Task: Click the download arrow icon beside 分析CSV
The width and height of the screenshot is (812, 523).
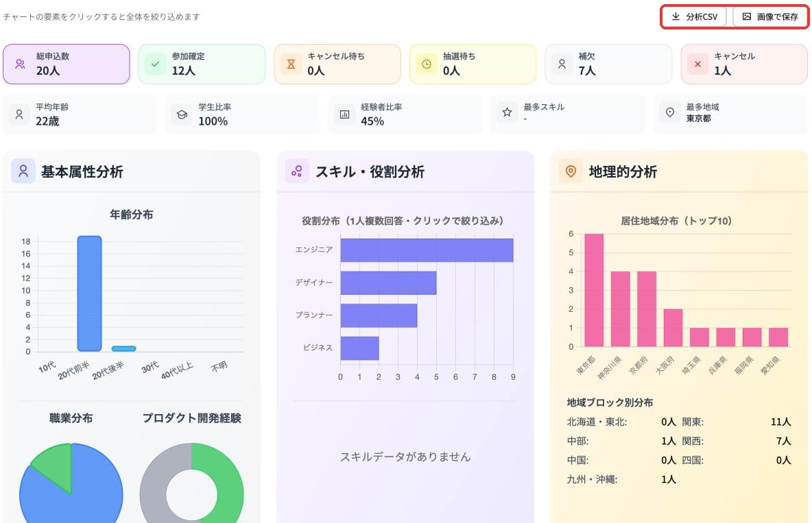Action: click(x=676, y=16)
